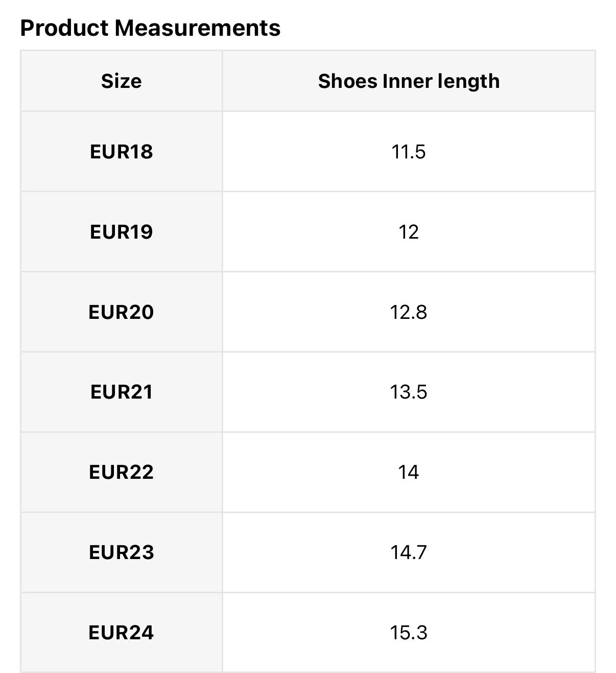Click the 12 inner length value
616x673 pixels.
pos(409,232)
